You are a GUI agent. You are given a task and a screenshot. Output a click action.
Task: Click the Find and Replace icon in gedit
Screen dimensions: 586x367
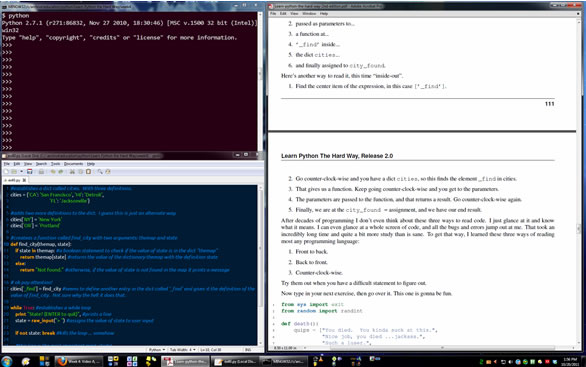[x=108, y=172]
